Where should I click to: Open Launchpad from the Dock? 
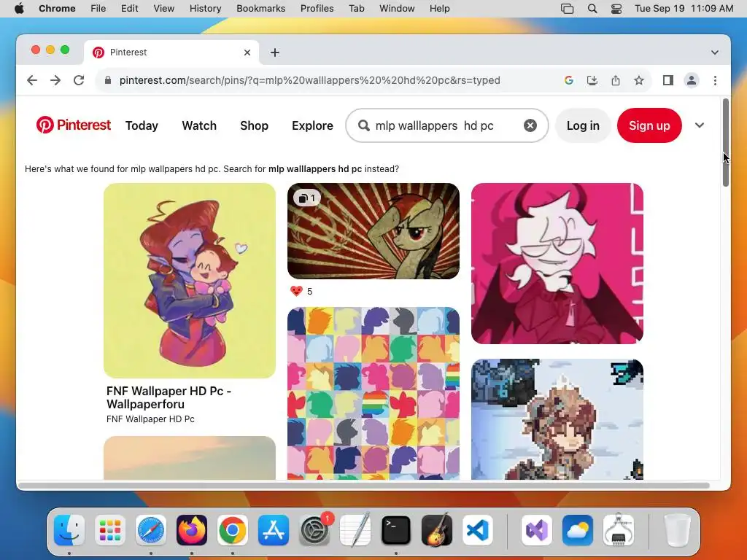tap(110, 530)
